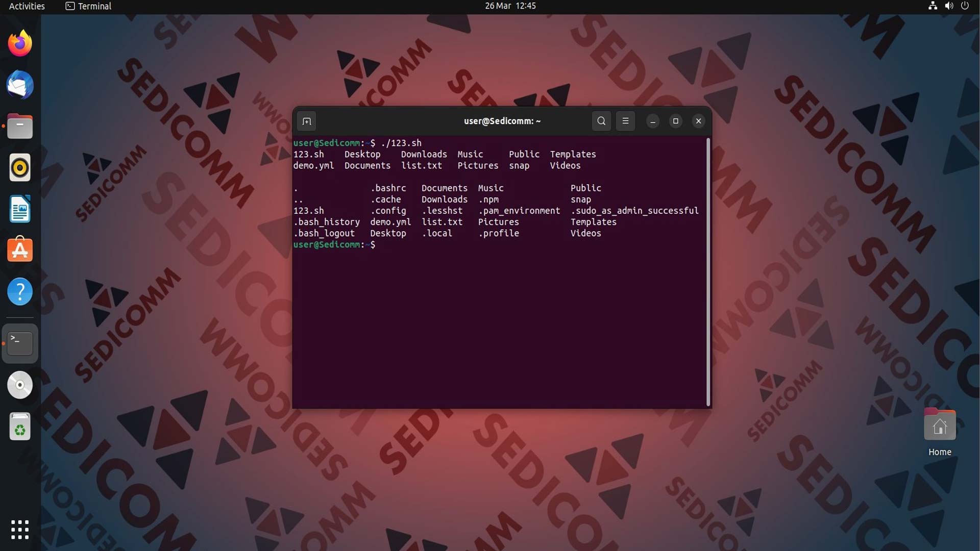Click .config entry in listing
Screen dimensions: 980x551
[x=388, y=211]
